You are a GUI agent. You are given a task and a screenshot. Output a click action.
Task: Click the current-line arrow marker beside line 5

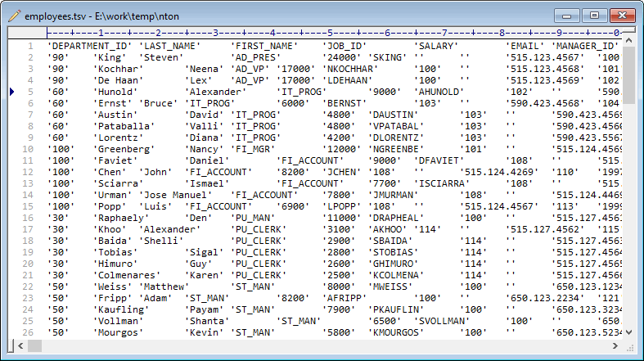click(x=11, y=93)
